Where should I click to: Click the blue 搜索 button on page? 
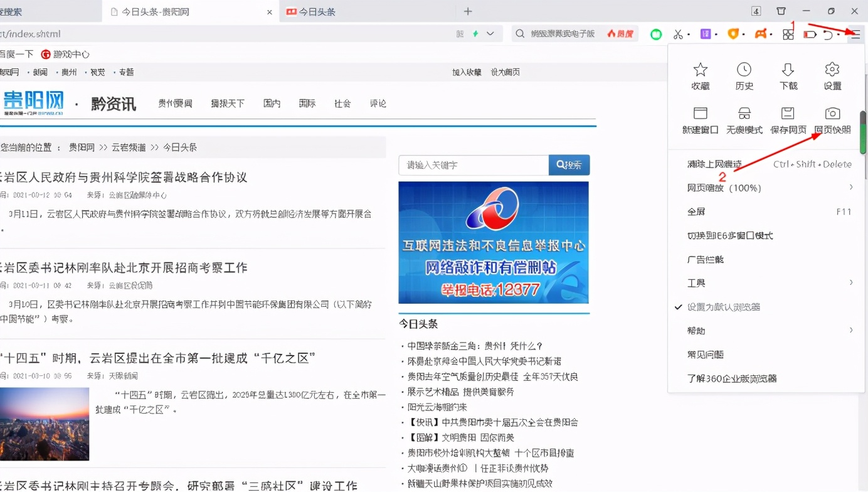[x=569, y=165]
